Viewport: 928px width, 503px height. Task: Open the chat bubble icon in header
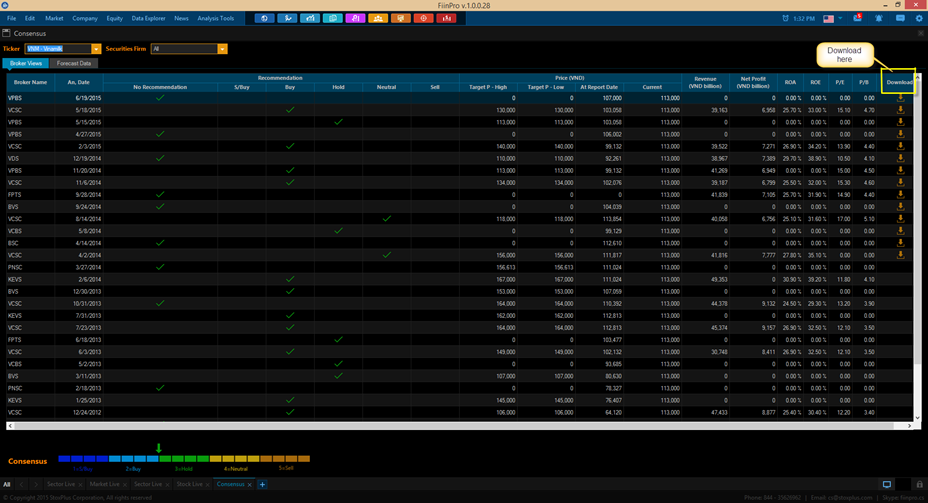pyautogui.click(x=900, y=18)
